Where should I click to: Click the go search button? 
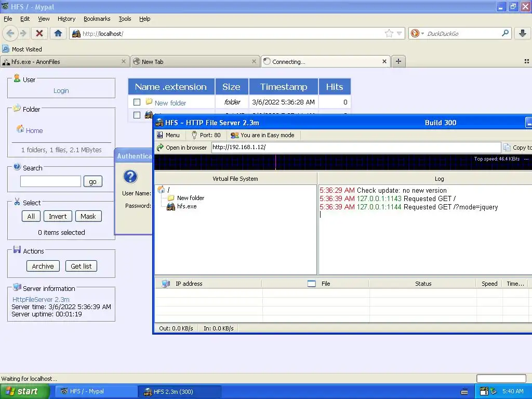[92, 181]
